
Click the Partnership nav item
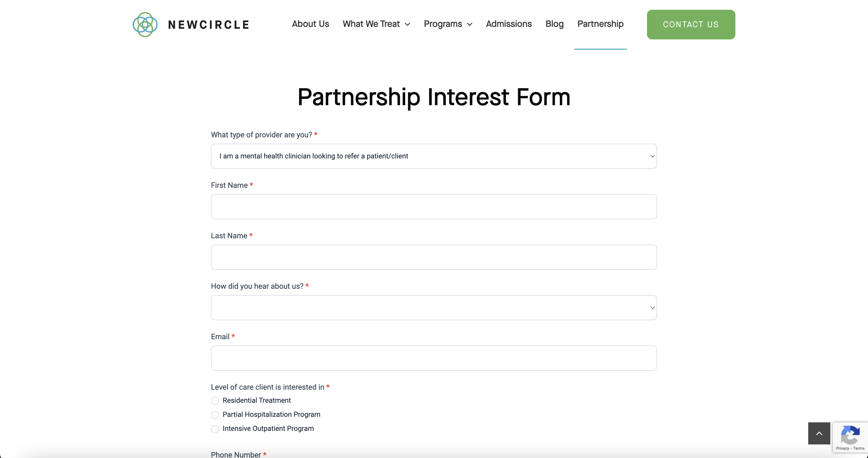pyautogui.click(x=600, y=24)
